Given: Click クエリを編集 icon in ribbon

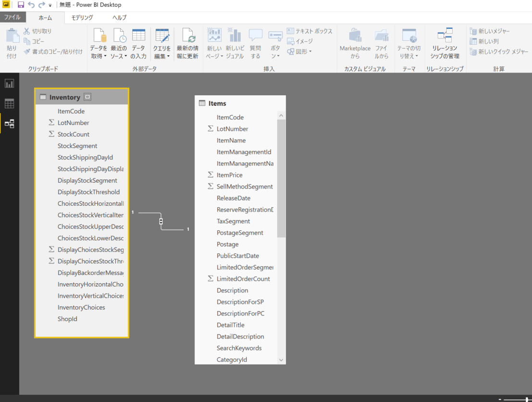Looking at the screenshot, I should point(162,36).
